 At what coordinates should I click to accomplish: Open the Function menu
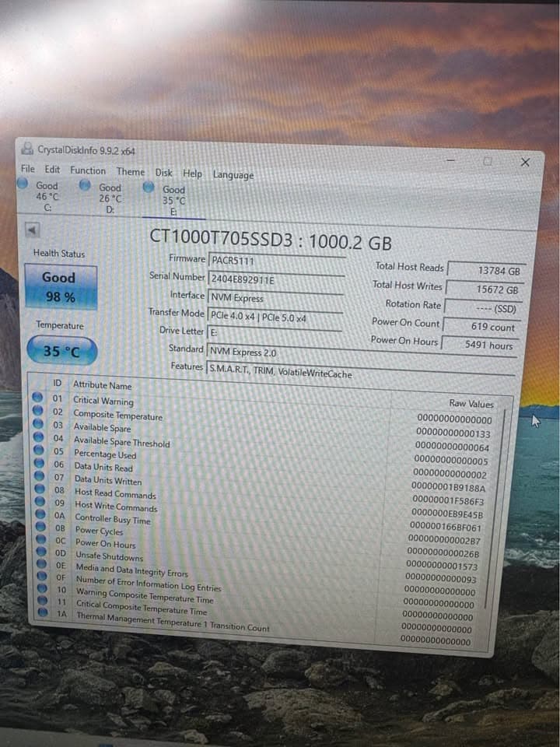88,170
